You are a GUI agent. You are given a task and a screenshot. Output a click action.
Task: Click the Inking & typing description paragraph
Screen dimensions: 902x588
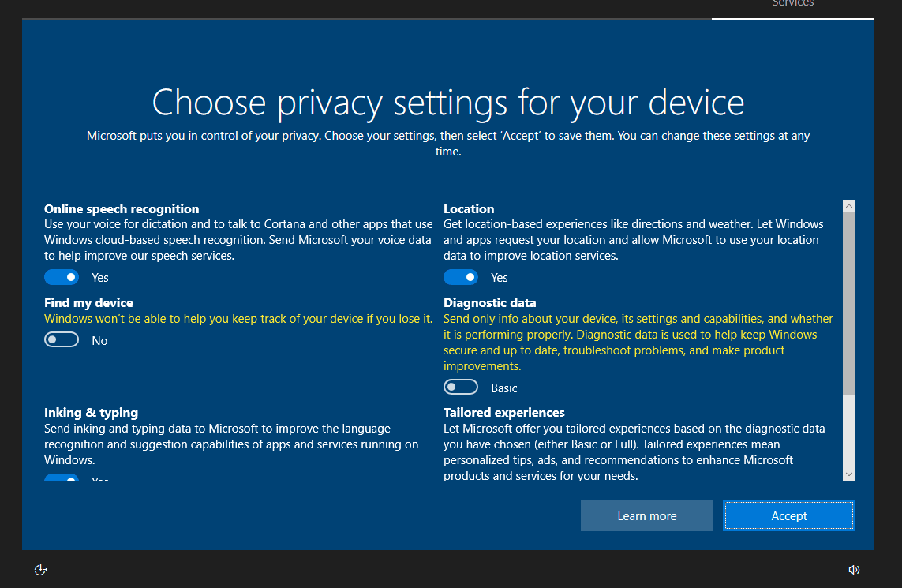pos(231,444)
